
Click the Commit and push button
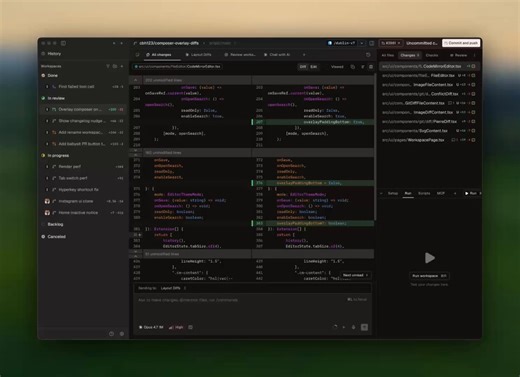[x=461, y=43]
